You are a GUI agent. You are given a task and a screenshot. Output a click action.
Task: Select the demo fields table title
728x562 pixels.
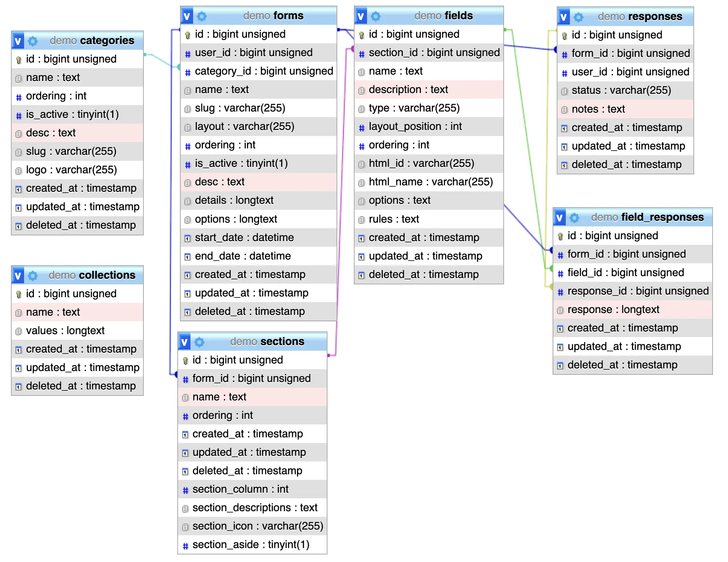(x=443, y=16)
